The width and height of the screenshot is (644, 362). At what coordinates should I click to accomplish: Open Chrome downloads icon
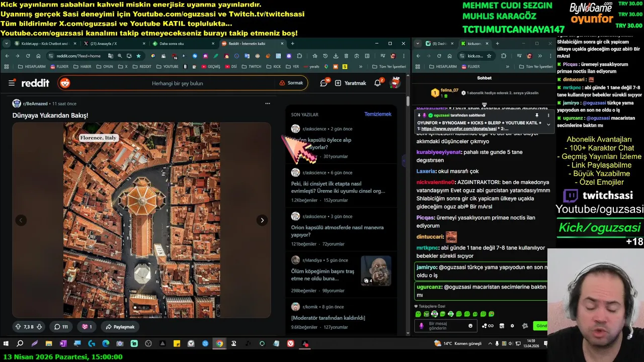(x=336, y=56)
